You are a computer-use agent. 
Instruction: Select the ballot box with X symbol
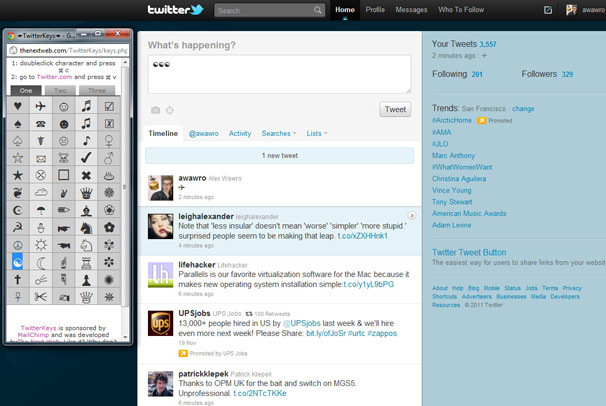coord(109,124)
